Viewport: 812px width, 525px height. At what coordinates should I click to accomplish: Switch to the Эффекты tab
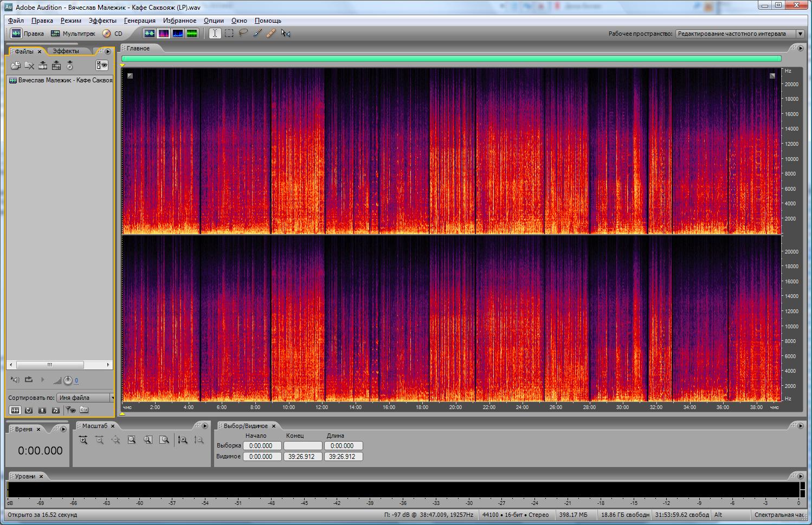[x=66, y=51]
